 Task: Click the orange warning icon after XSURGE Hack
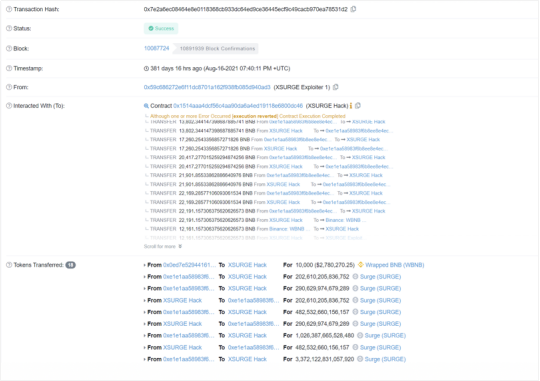(x=351, y=106)
